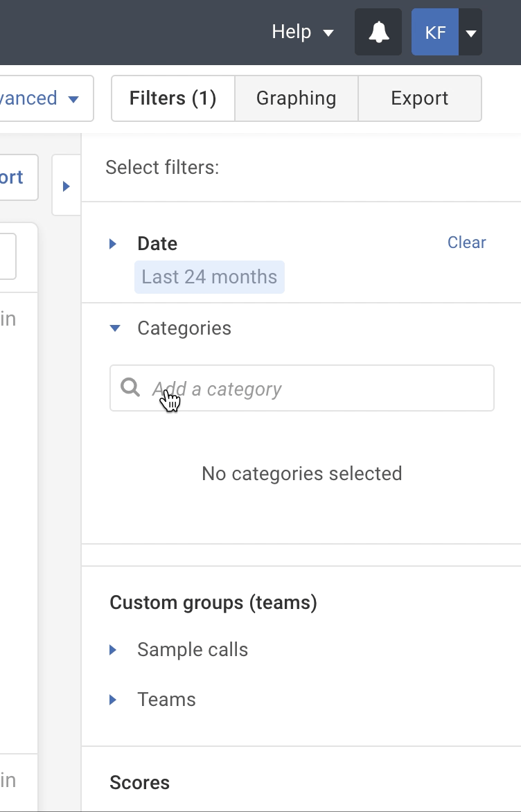
Task: Click the Date heading text
Action: click(x=157, y=244)
